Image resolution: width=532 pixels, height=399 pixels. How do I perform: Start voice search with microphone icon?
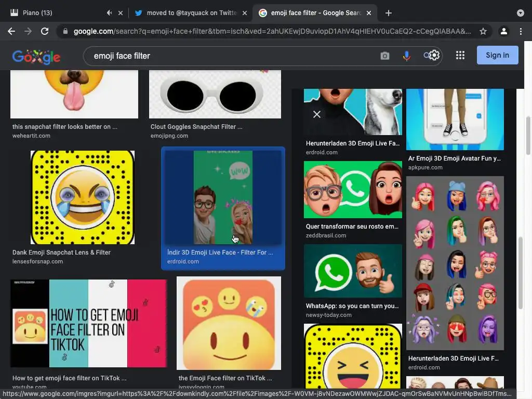pos(406,56)
